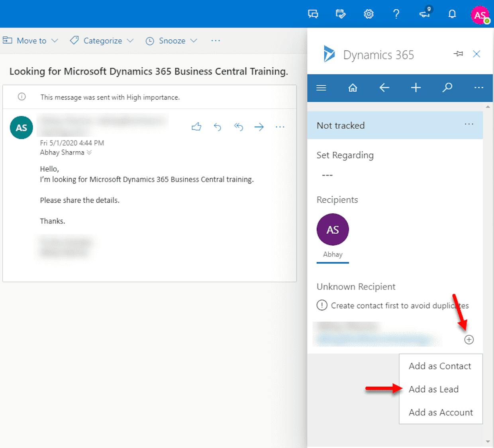Open more actions for this email message
Screen dimensions: 494x448
280,127
